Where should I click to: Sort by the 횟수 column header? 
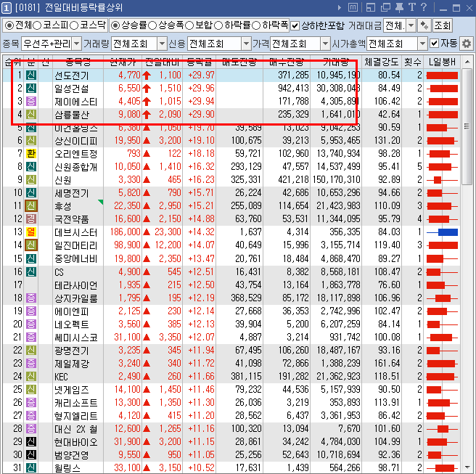413,62
